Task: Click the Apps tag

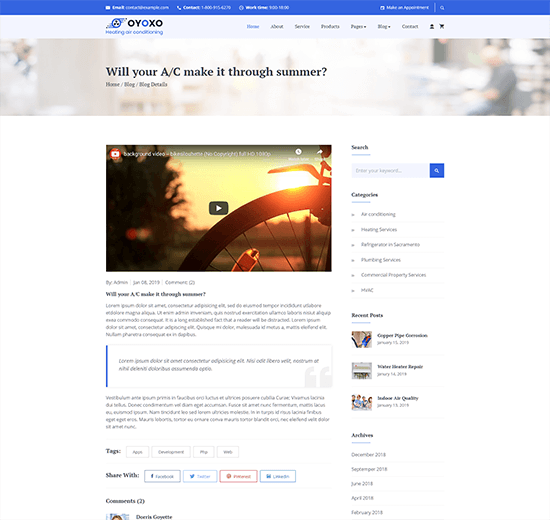Action: click(138, 452)
